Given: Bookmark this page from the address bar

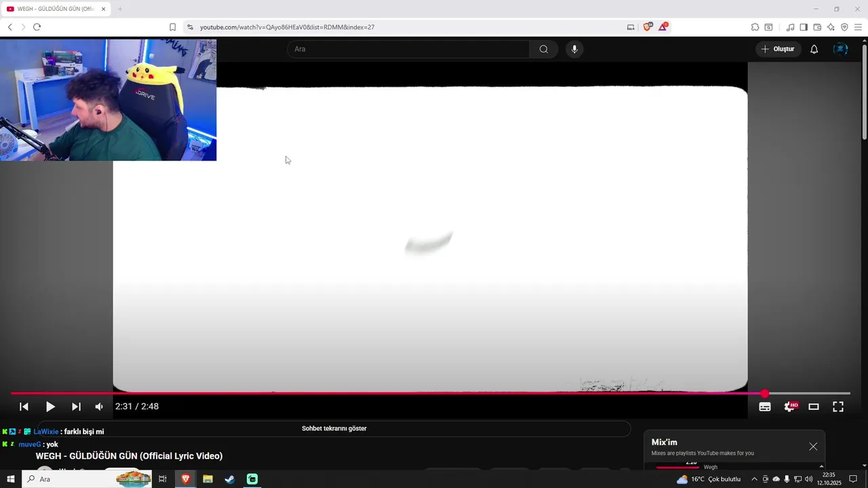Looking at the screenshot, I should (x=172, y=27).
